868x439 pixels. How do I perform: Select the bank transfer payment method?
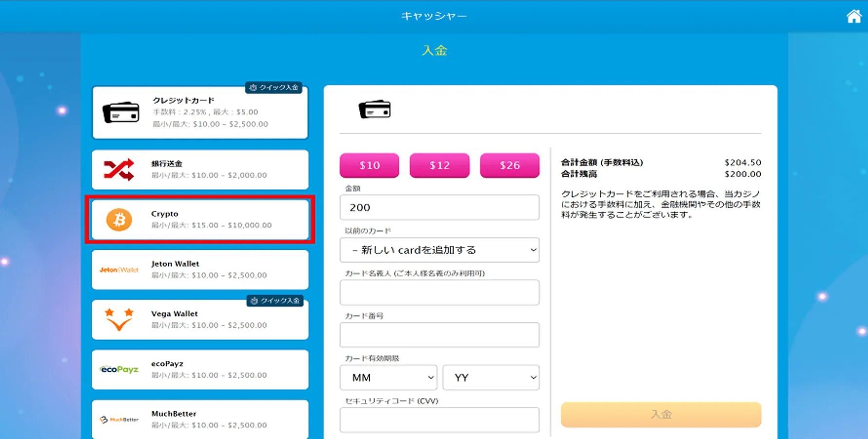pos(200,169)
